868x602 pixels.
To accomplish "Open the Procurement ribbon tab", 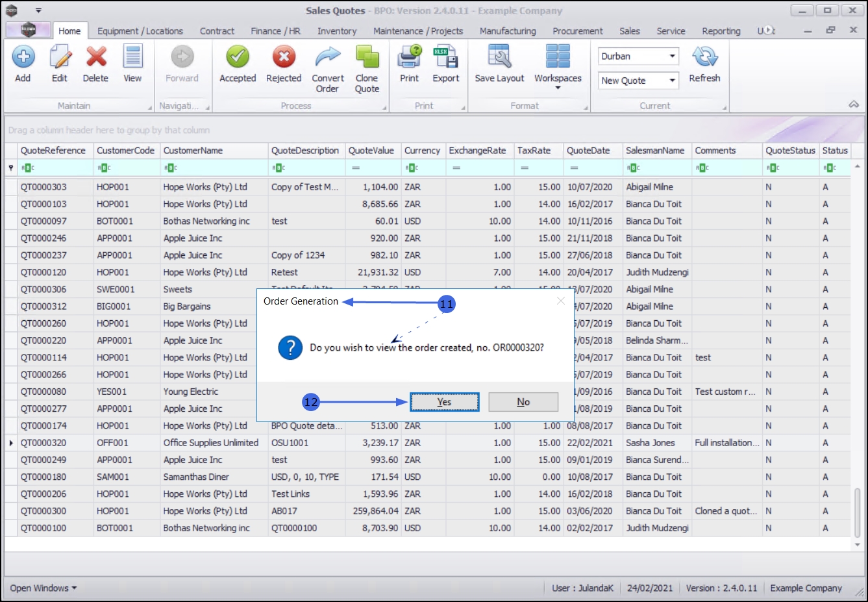I will (x=577, y=31).
